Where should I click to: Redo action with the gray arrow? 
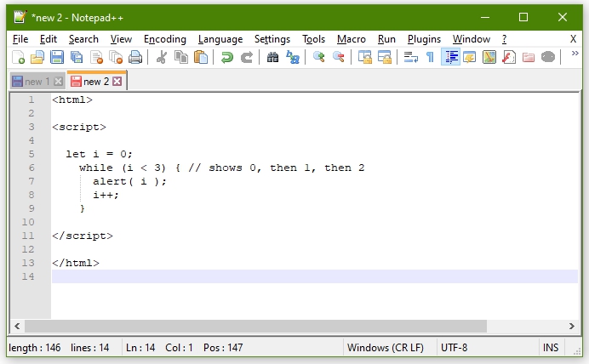point(247,58)
